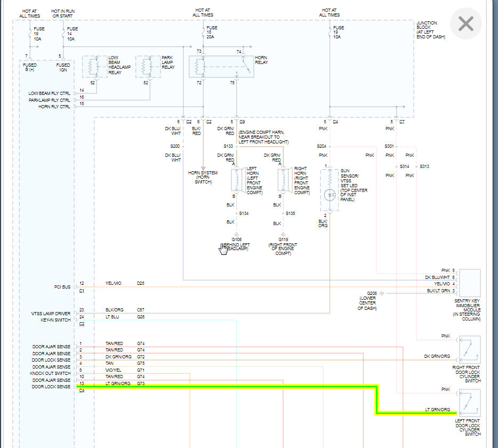
Task: Select the Sentry Key module box symbol
Action: [470, 283]
